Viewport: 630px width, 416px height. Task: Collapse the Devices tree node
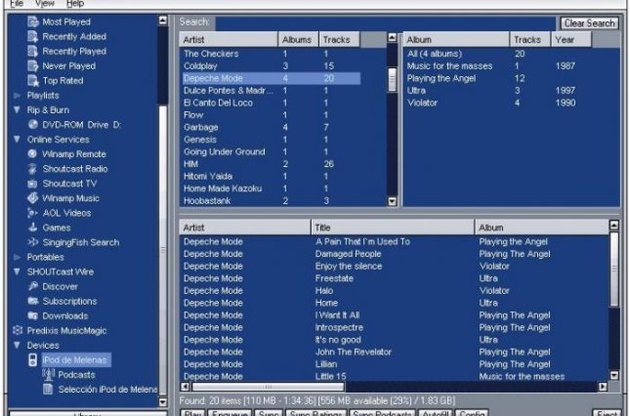point(17,345)
